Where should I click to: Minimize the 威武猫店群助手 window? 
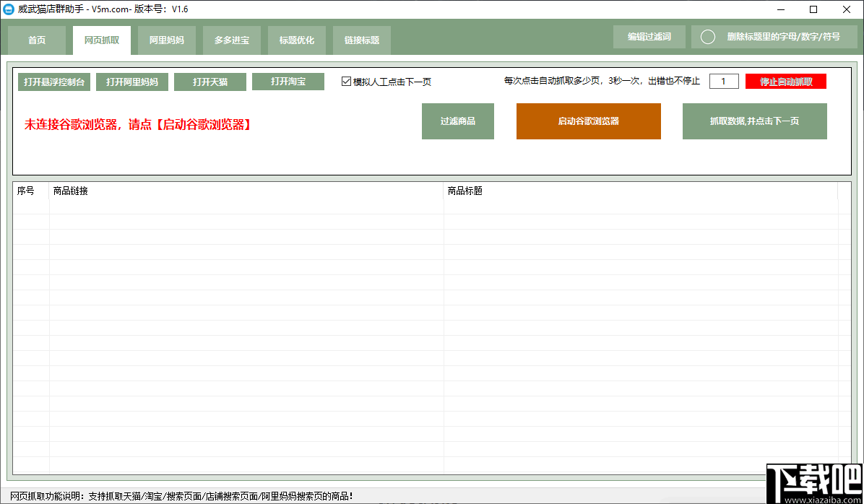coord(782,9)
